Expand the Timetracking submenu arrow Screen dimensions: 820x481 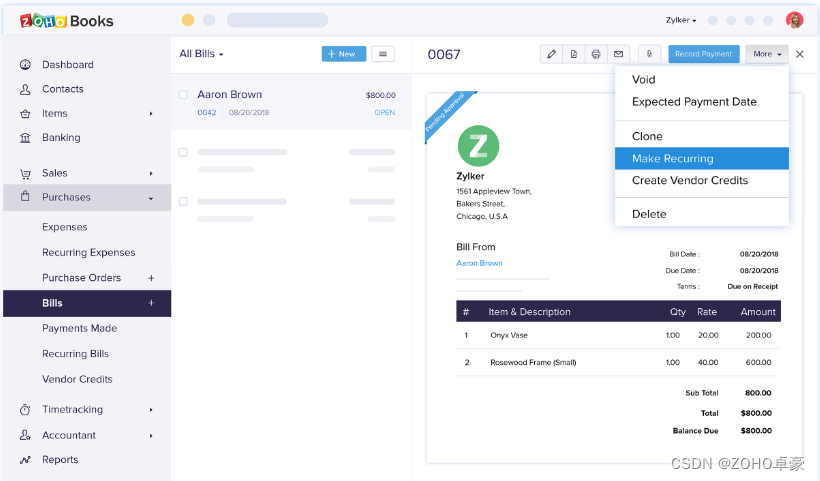pos(151,410)
